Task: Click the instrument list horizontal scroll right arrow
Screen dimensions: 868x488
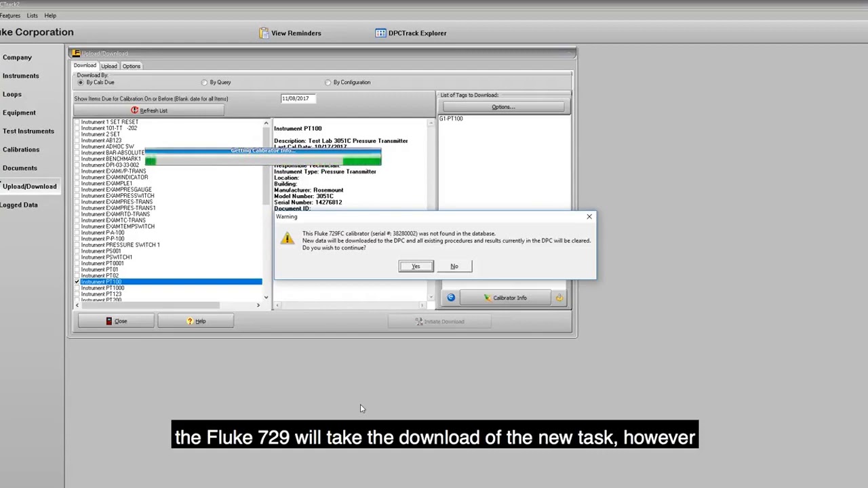Action: coord(258,306)
